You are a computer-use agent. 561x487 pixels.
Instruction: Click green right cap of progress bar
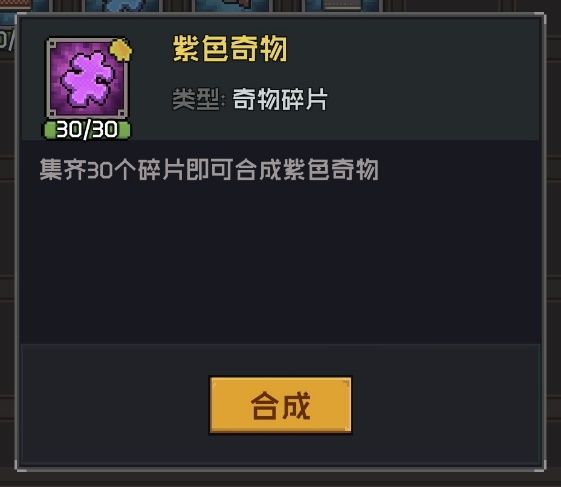click(x=124, y=130)
